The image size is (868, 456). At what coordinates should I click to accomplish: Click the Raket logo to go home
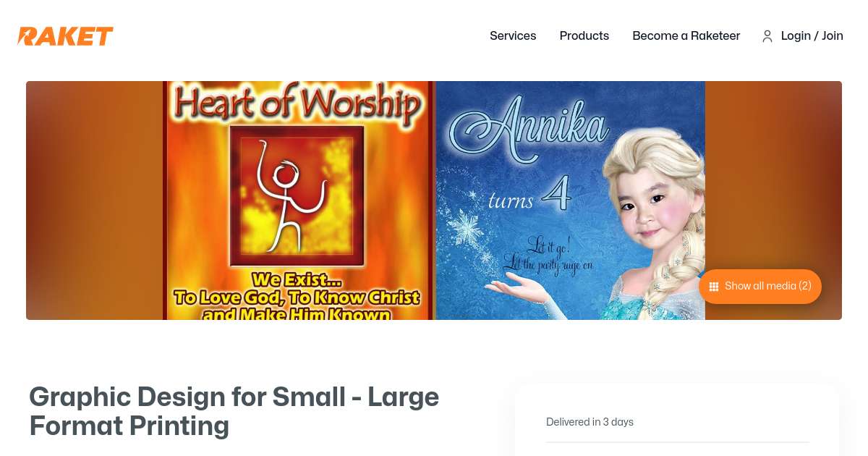[66, 36]
